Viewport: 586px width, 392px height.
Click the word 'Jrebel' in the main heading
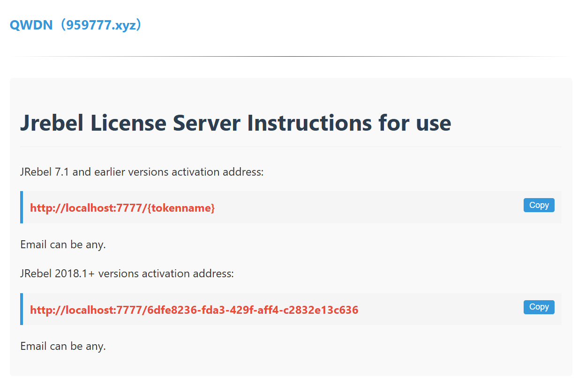point(52,123)
